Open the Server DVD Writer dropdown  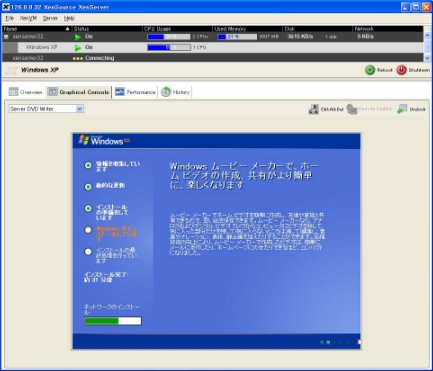[46, 109]
